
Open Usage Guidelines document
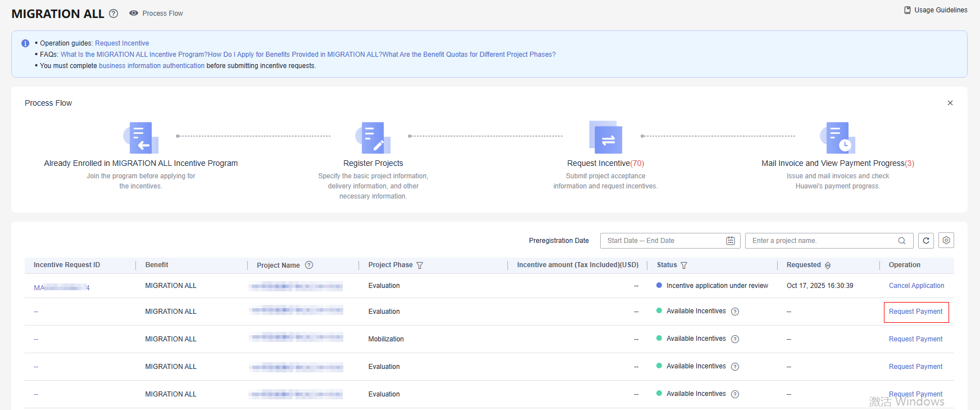tap(936, 10)
